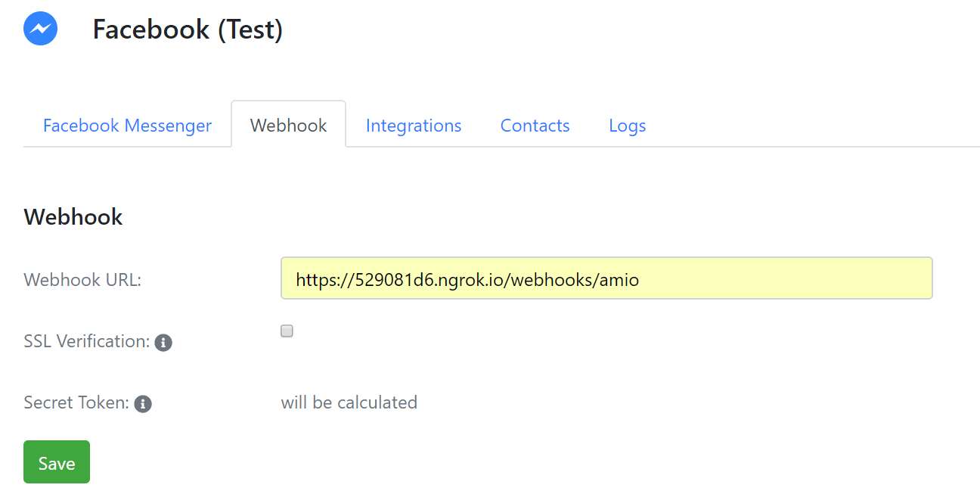Click the info icon beside Secret Token

(143, 404)
